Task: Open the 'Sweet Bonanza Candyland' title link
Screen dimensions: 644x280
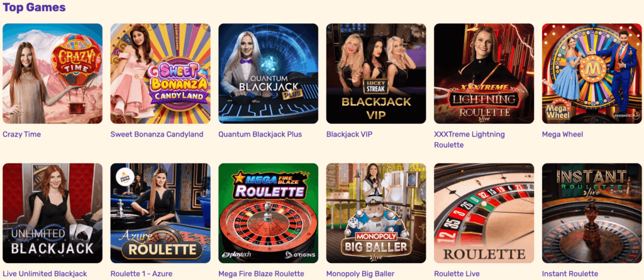Action: coord(157,134)
